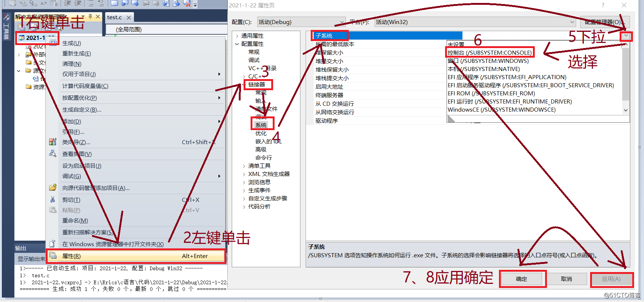This screenshot has width=644, height=302.
Task: Choose 属性(R) from the context menu
Action: point(136,256)
